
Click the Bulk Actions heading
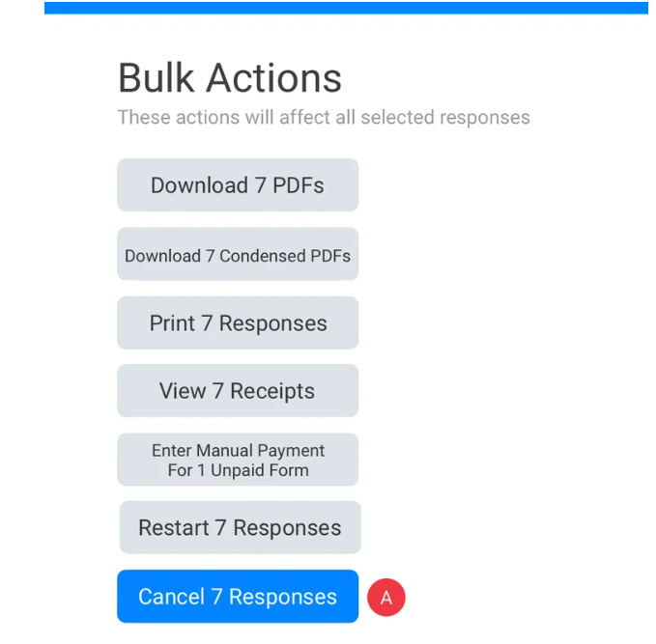pos(230,78)
